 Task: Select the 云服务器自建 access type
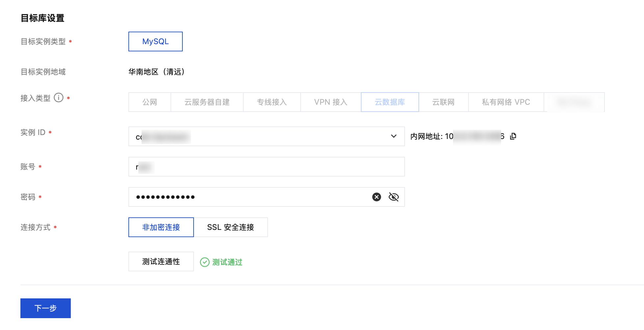click(207, 102)
